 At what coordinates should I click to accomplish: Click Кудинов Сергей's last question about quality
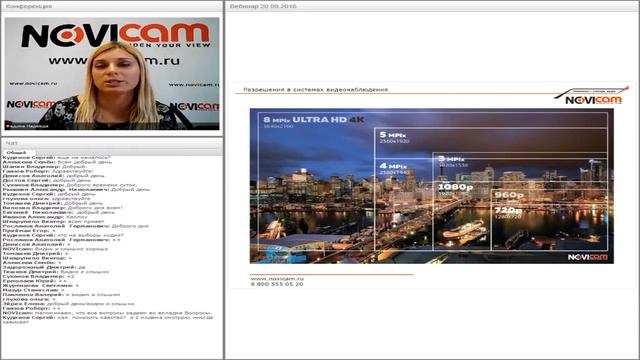pyautogui.click(x=108, y=320)
